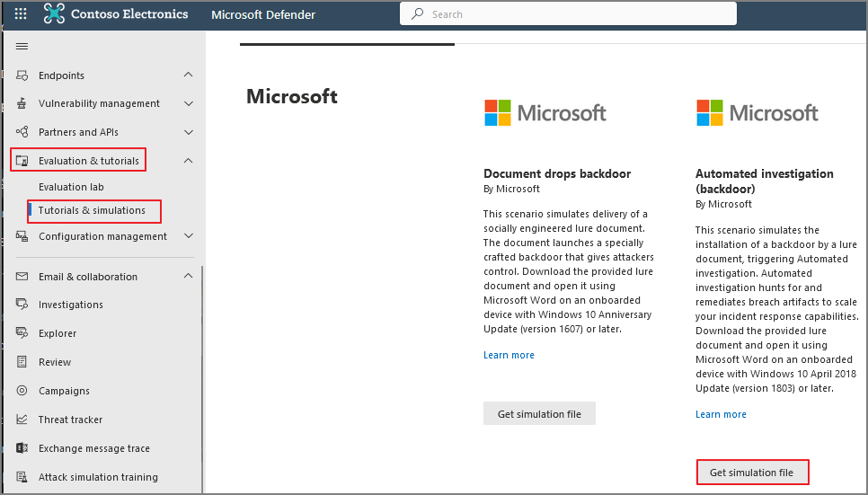Image resolution: width=868 pixels, height=495 pixels.
Task: Click the Email & collaboration envelope icon
Action: click(22, 277)
